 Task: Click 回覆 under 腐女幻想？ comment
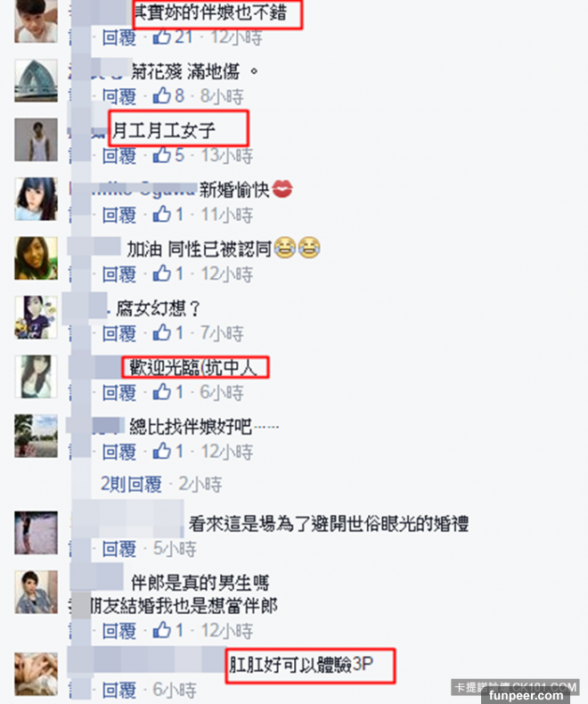tap(119, 333)
